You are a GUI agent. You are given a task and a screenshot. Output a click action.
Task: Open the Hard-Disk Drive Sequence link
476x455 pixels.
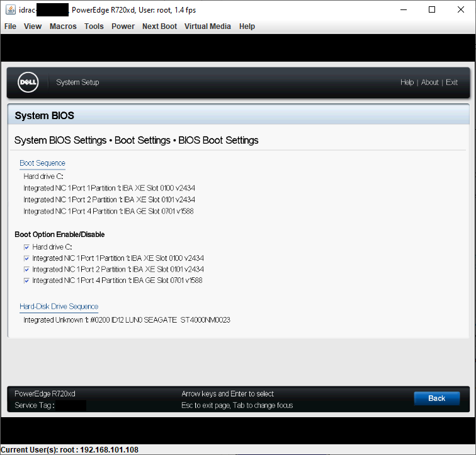tap(59, 306)
